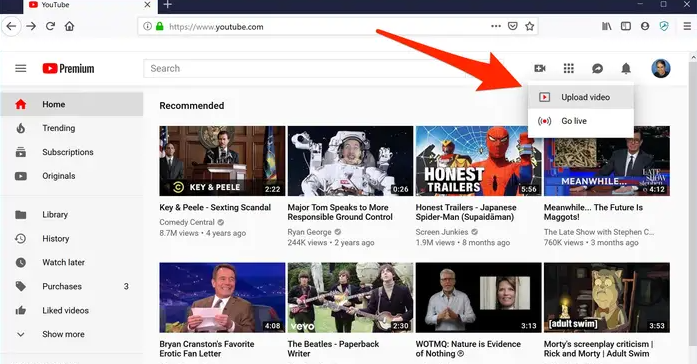Open Screen Junkies channel link

point(442,232)
